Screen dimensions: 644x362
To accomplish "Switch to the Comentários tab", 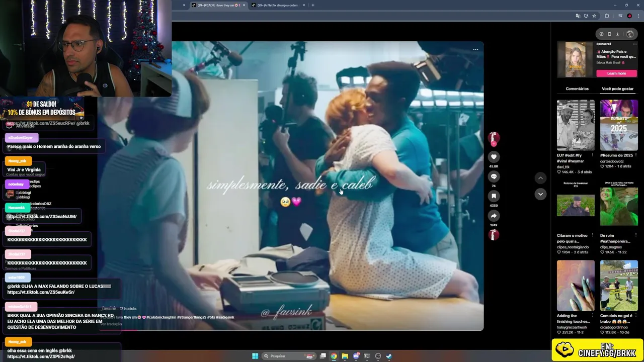I will click(x=577, y=88).
